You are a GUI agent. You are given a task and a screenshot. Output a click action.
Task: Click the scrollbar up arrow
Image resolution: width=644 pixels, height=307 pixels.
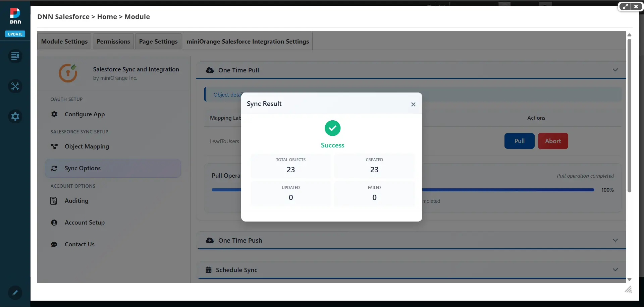[629, 35]
